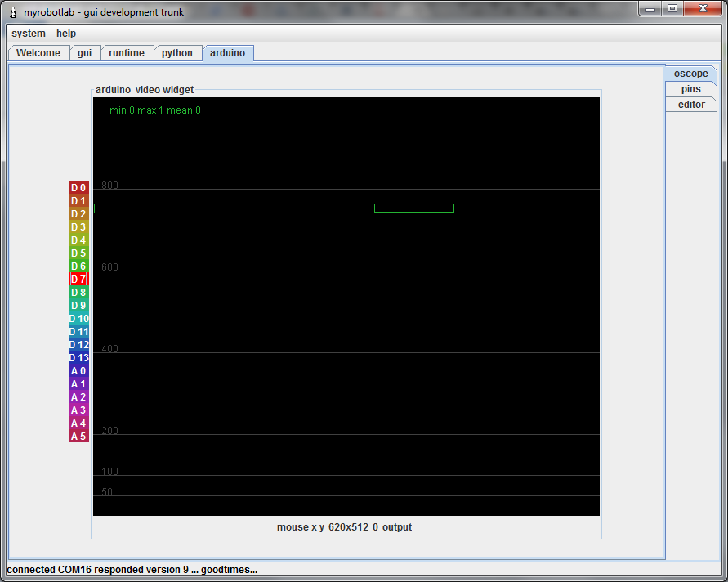Click the myrobotlab window title icon
Image resolution: width=728 pixels, height=582 pixels.
13,12
